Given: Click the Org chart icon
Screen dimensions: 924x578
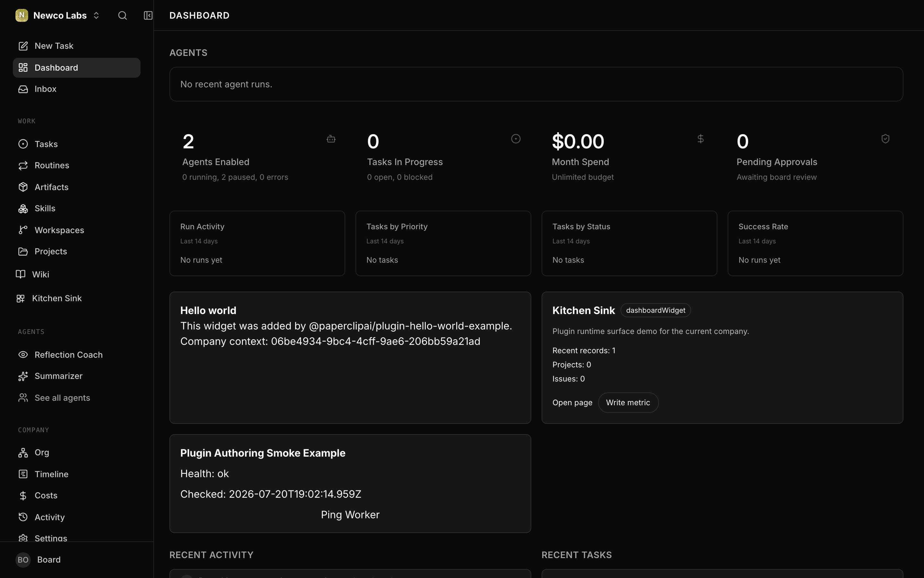Looking at the screenshot, I should click(x=23, y=453).
